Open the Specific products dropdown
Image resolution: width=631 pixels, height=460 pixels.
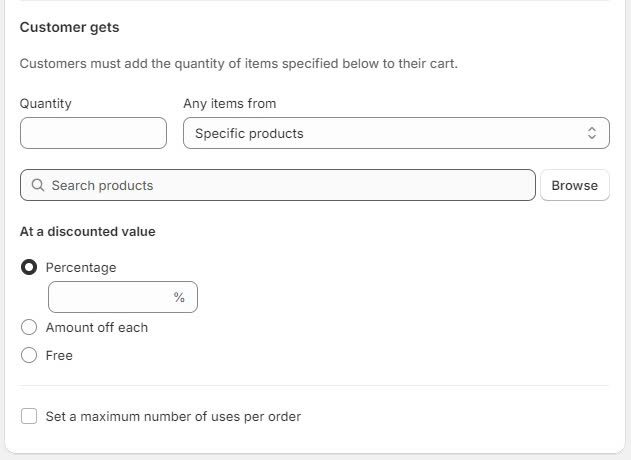(x=395, y=133)
